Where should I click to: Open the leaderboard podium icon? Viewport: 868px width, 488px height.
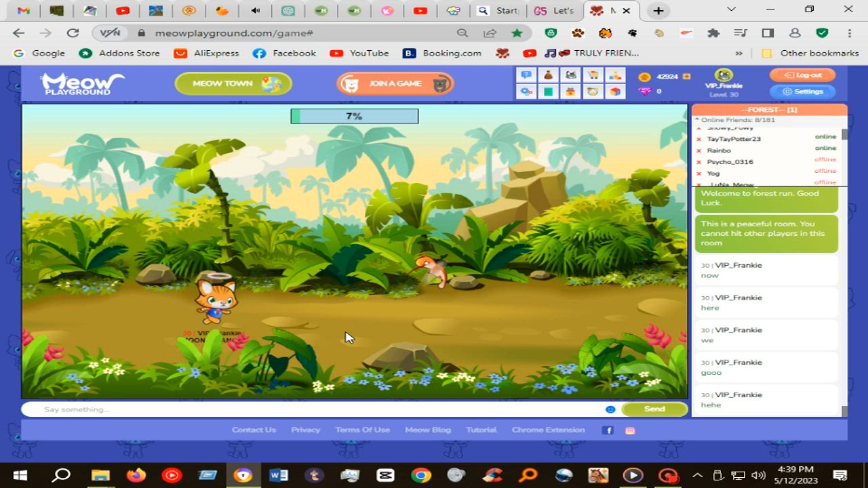(615, 75)
